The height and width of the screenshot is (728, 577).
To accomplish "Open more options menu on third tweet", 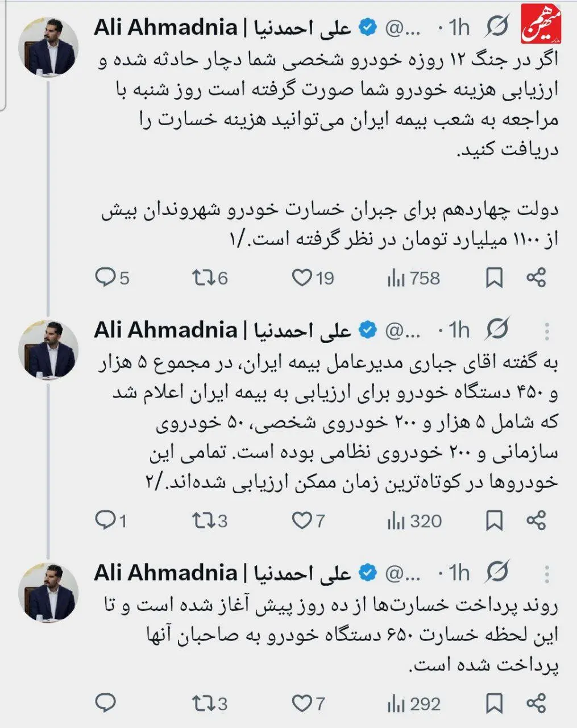I will 546,574.
